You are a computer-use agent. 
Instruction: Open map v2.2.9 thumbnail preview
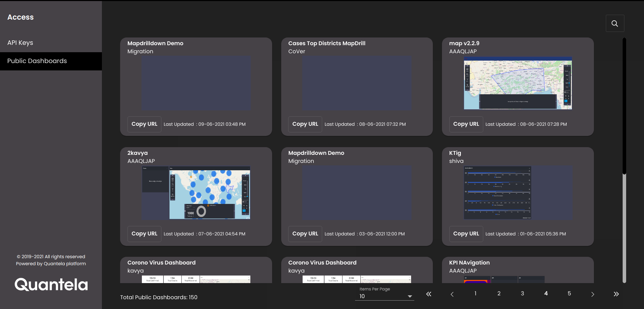[518, 83]
